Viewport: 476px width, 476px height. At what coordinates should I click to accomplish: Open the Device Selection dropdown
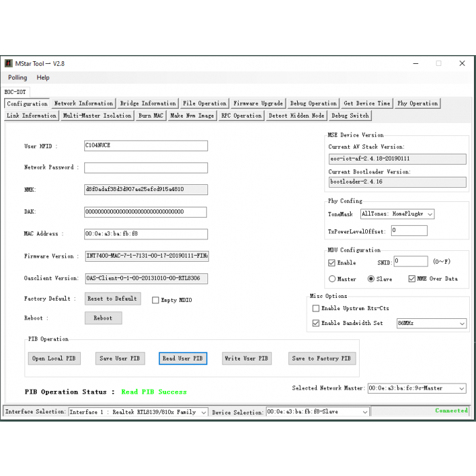click(x=318, y=412)
